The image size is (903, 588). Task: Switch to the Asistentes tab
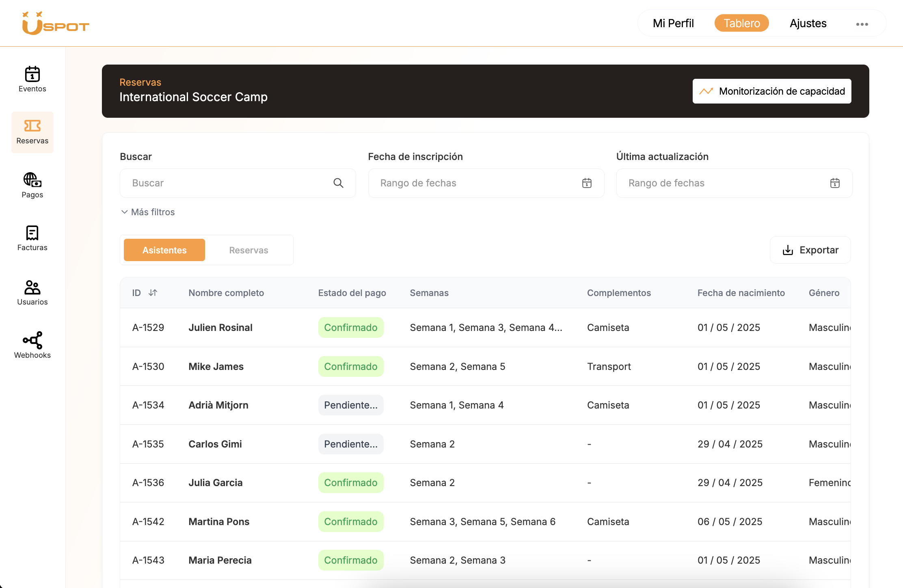(x=164, y=250)
